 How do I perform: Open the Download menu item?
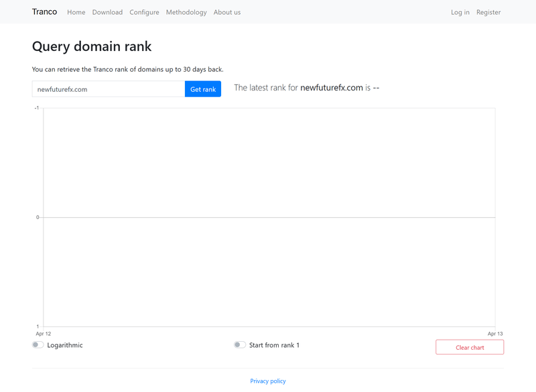(x=107, y=12)
